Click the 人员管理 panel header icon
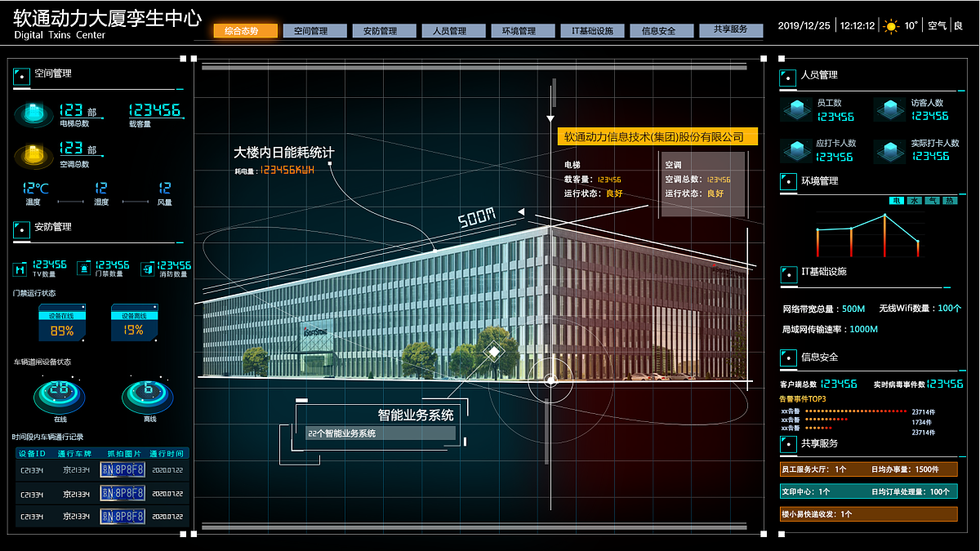The image size is (980, 551). 788,78
